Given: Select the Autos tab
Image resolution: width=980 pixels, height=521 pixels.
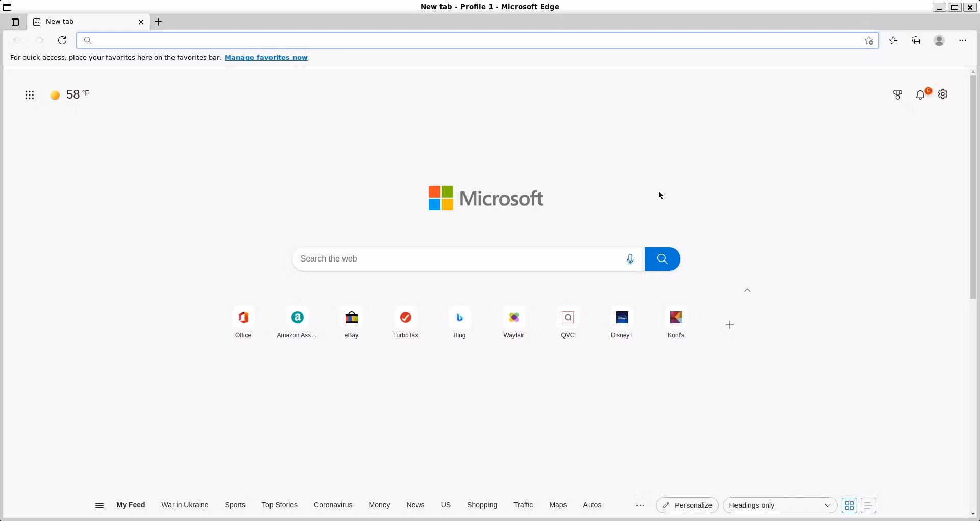Looking at the screenshot, I should [592, 505].
